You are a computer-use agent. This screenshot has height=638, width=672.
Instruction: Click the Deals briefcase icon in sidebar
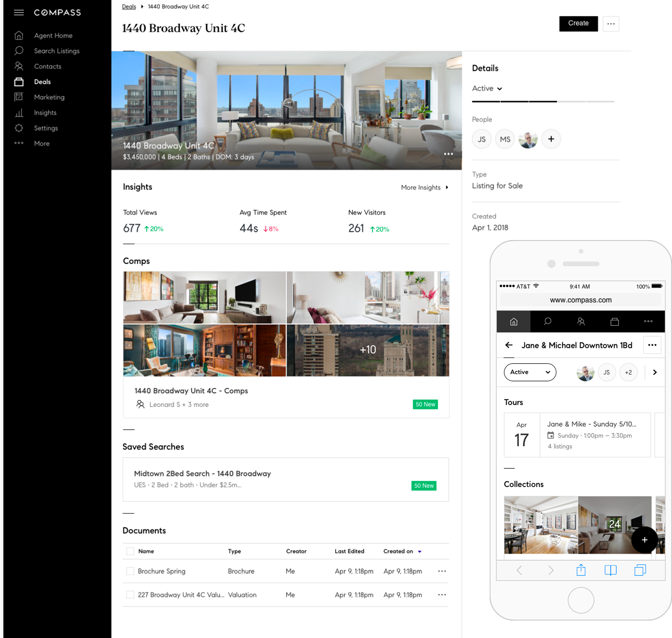(x=19, y=82)
